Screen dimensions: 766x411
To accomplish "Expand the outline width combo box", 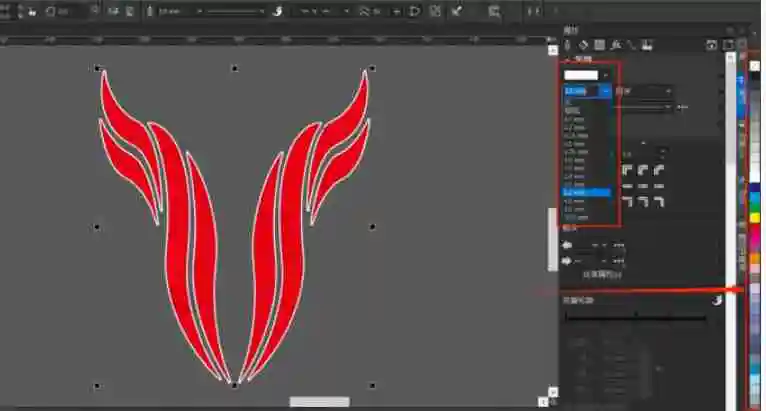I will 606,91.
